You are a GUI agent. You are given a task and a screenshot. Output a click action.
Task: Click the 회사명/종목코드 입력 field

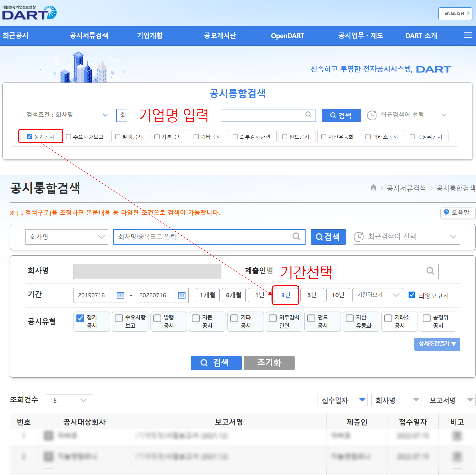tap(202, 237)
